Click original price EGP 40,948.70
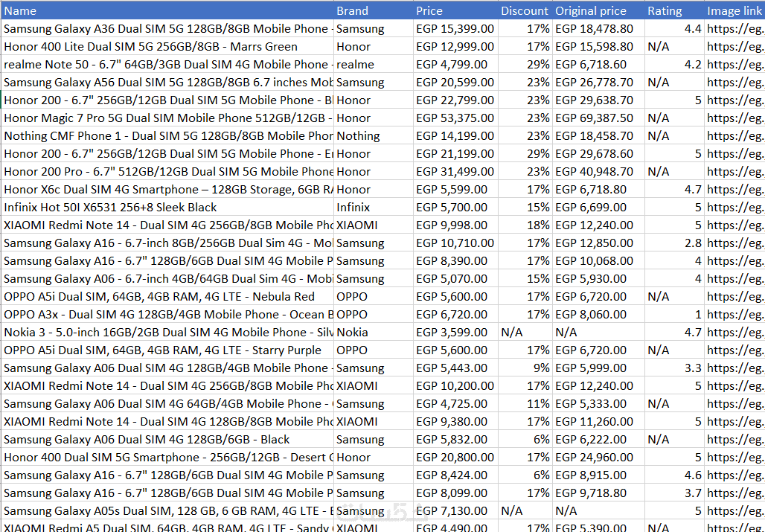Image resolution: width=765 pixels, height=532 pixels. click(598, 172)
